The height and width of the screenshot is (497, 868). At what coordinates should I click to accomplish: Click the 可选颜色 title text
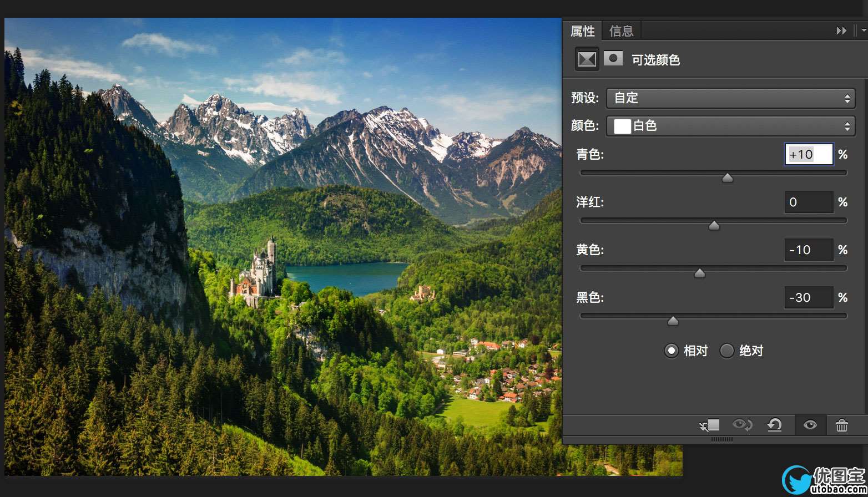click(656, 59)
